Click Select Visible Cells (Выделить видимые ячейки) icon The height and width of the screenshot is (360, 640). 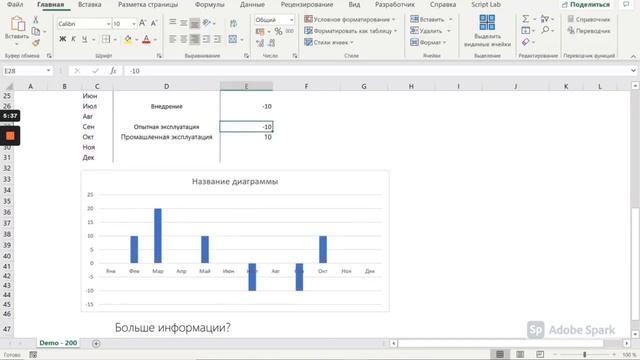point(487,22)
